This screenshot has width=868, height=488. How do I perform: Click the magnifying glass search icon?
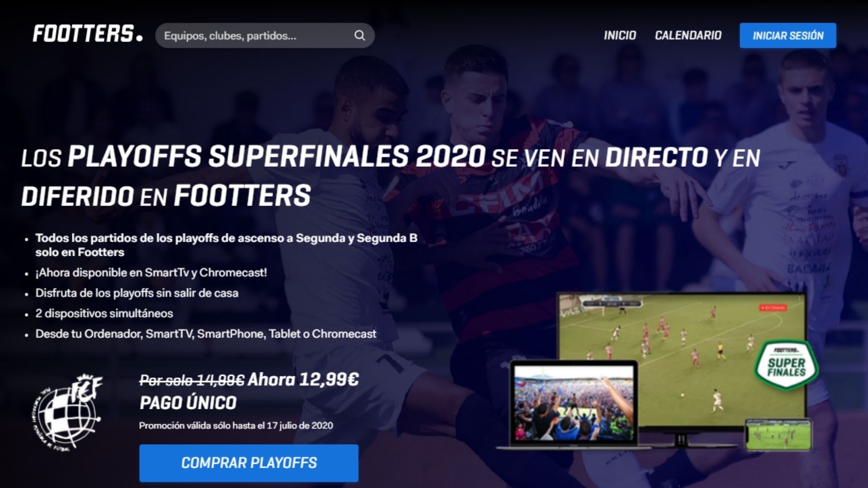[359, 36]
